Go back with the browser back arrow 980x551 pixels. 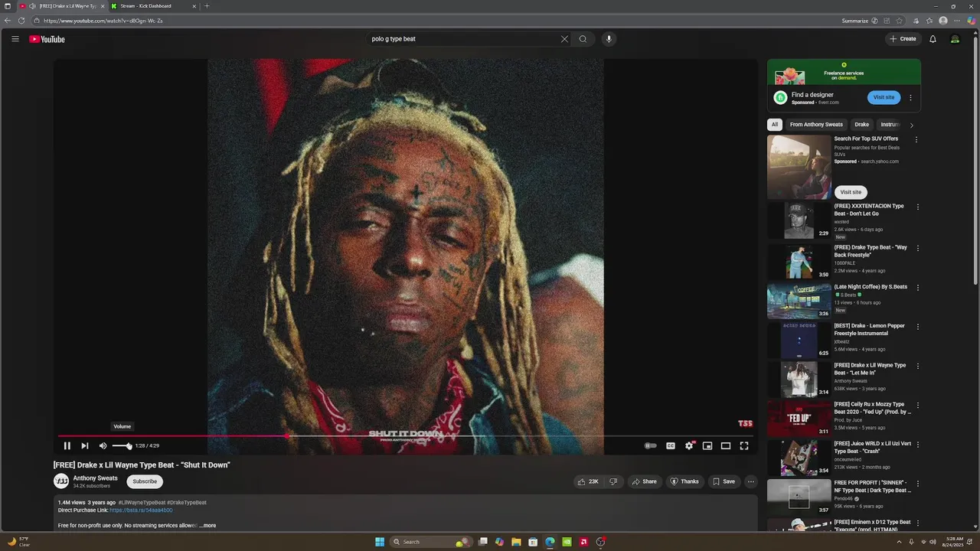8,21
